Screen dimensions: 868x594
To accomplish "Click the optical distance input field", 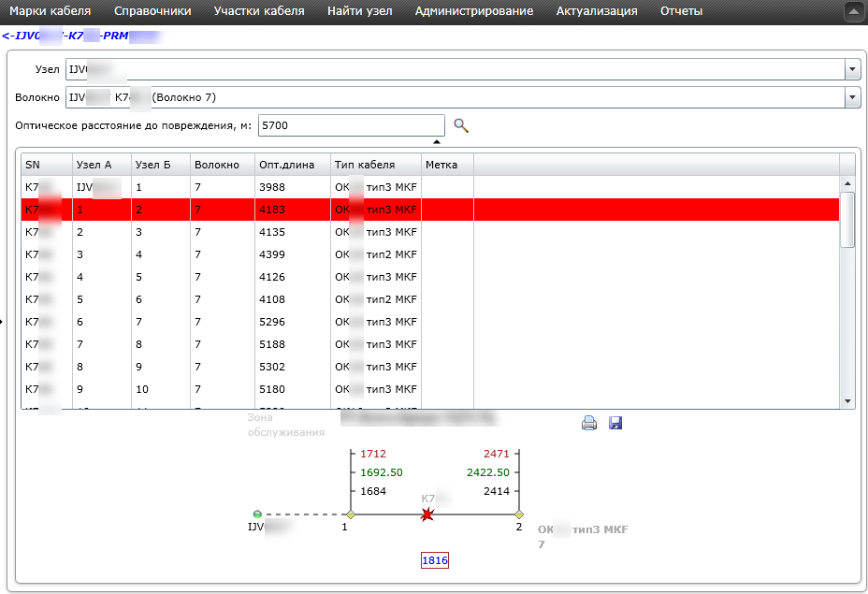I will click(x=352, y=125).
